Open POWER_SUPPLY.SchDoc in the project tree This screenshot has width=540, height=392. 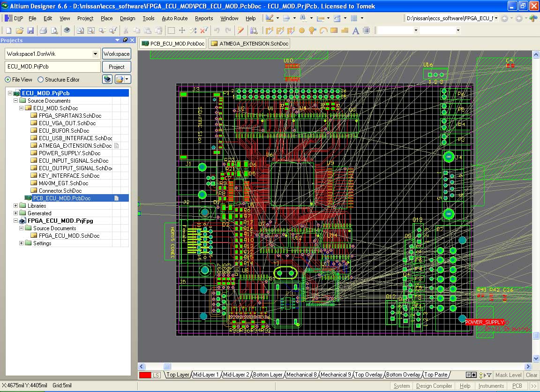pos(69,153)
